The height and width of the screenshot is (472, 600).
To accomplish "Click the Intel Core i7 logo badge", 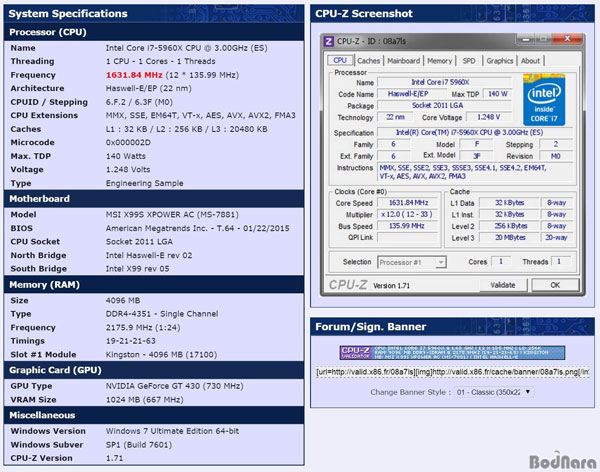I will [543, 98].
